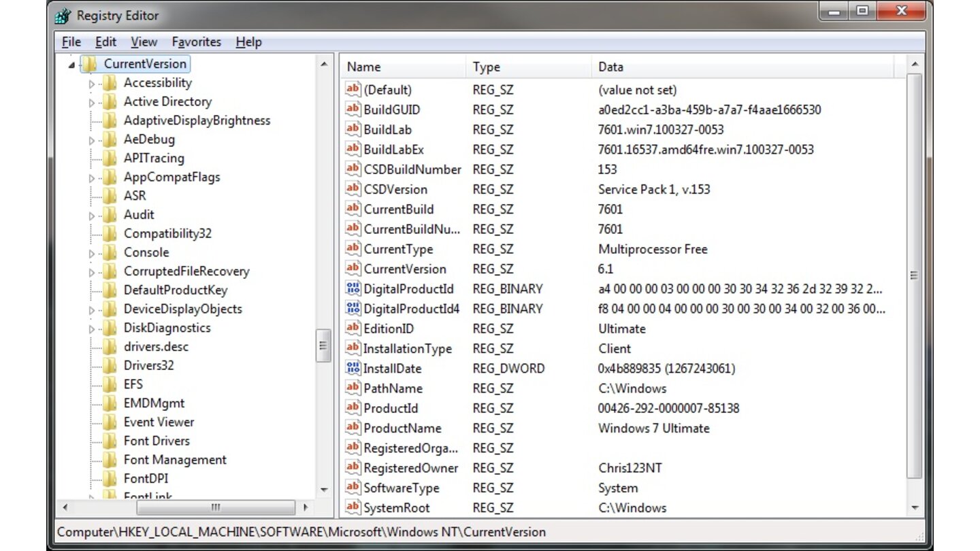Click the DefaultProductKey folder icon
980x551 pixels.
point(110,290)
